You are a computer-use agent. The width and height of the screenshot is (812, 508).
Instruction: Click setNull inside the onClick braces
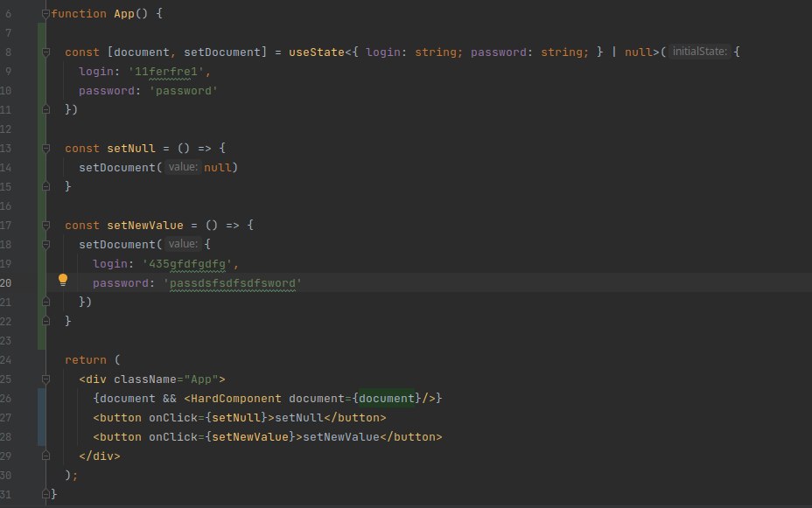[x=235, y=417]
